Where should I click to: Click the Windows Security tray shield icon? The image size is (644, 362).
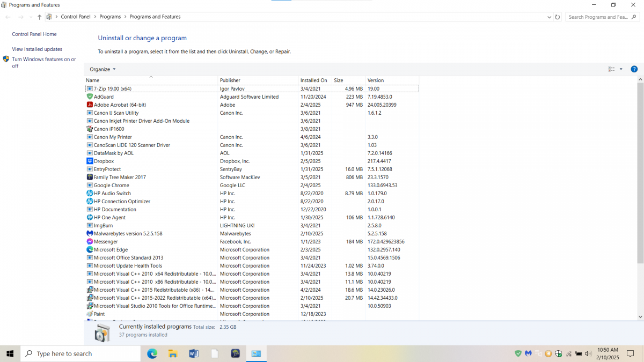click(558, 353)
